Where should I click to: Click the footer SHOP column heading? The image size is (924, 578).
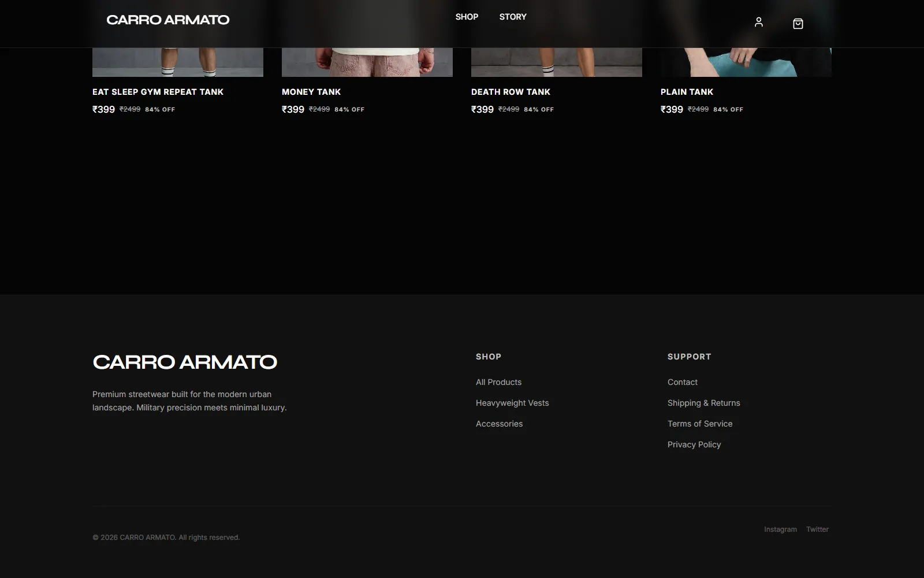[489, 357]
